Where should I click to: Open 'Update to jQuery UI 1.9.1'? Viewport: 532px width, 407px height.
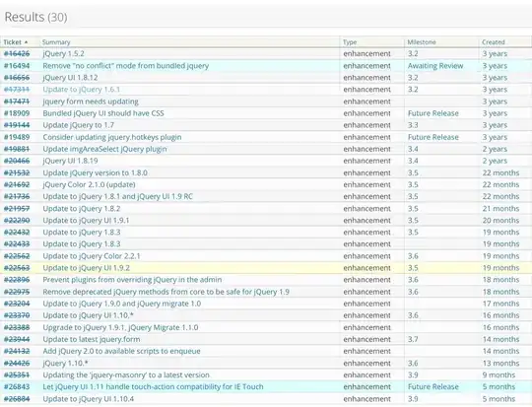(x=86, y=221)
